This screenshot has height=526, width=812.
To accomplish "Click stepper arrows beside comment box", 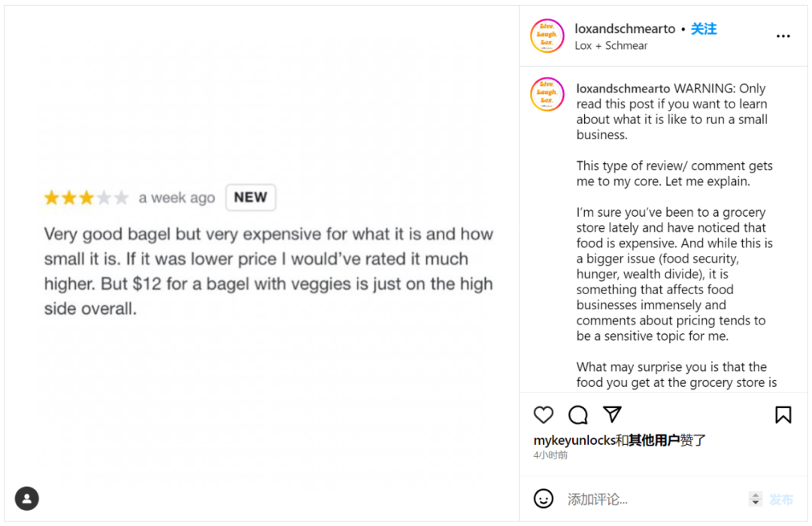I will pyautogui.click(x=756, y=499).
